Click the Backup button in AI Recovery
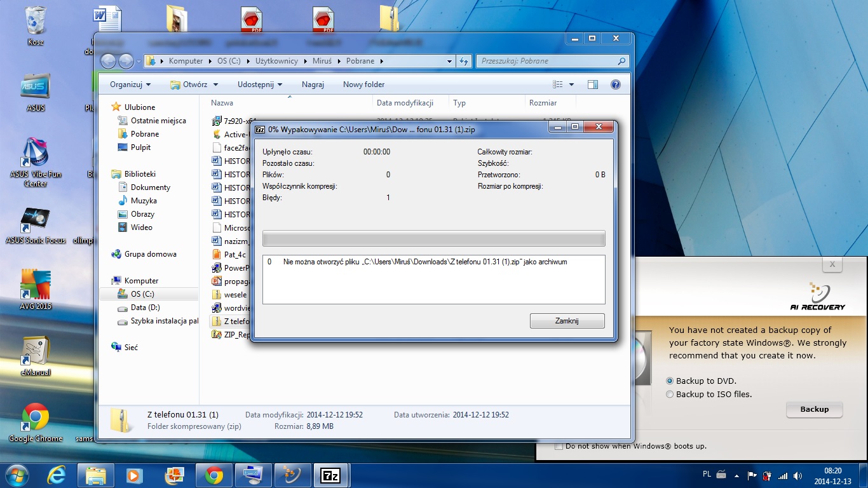The image size is (868, 488). pyautogui.click(x=814, y=409)
